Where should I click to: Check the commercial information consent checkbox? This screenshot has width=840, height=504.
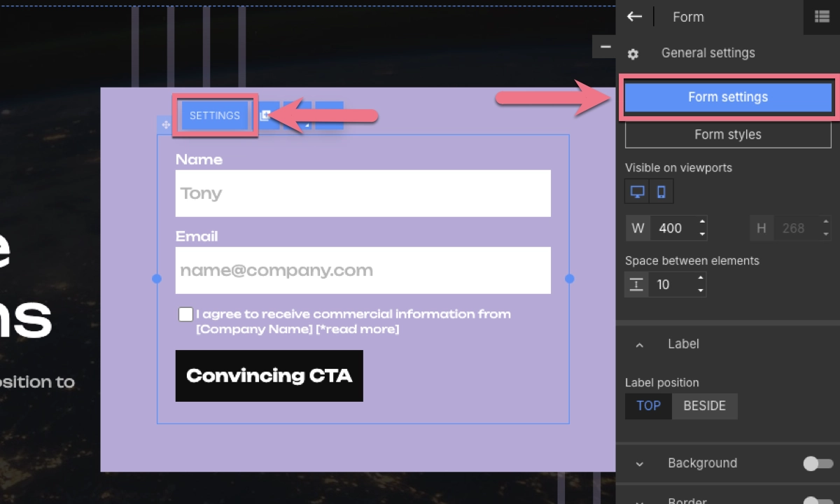coord(185,314)
